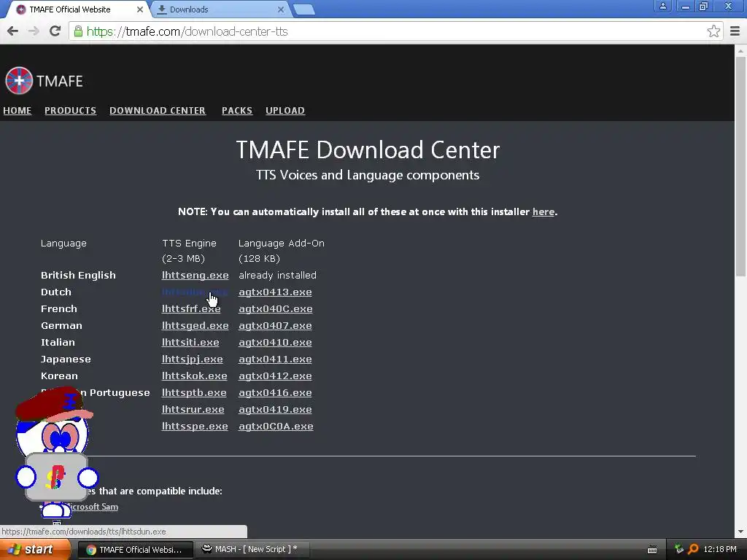Click the magnifier icon in system tray
This screenshot has height=560, width=747.
pos(693,550)
